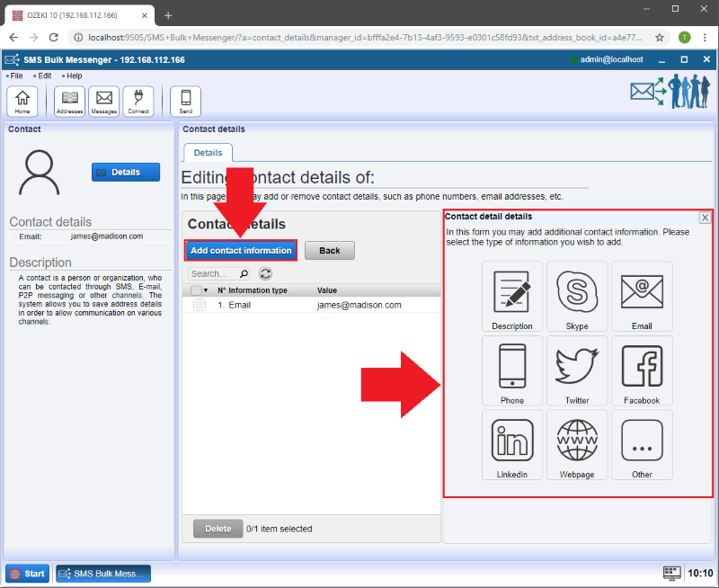Viewport: 719px width, 588px height.
Task: Close the Contact detail details panel
Action: coord(705,218)
